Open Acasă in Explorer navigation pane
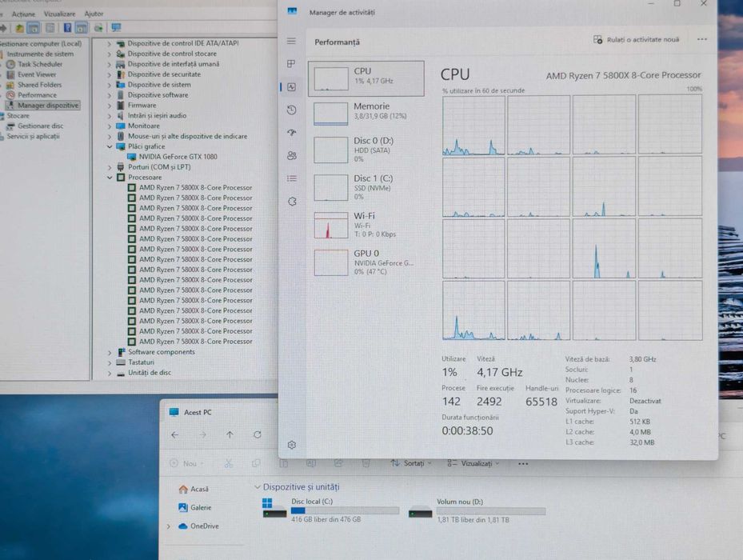The height and width of the screenshot is (560, 743). pos(194,489)
